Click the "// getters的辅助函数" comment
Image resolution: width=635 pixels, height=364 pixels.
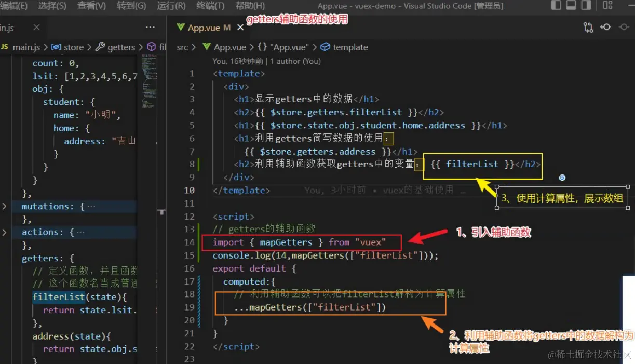pyautogui.click(x=264, y=229)
